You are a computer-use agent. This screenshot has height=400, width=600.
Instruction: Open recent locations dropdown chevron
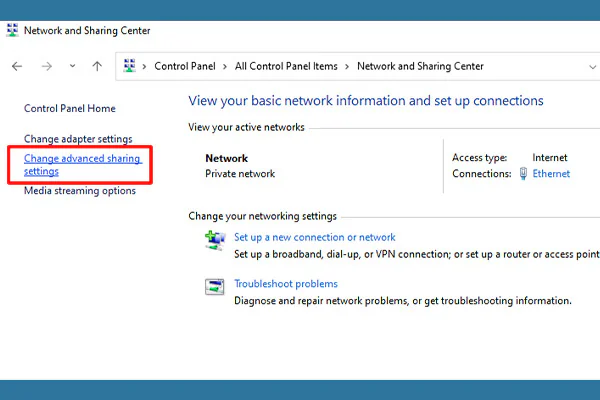(x=72, y=66)
